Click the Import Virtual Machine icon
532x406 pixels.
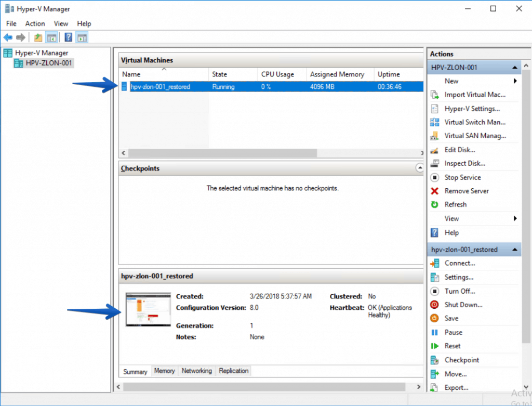[x=435, y=95]
